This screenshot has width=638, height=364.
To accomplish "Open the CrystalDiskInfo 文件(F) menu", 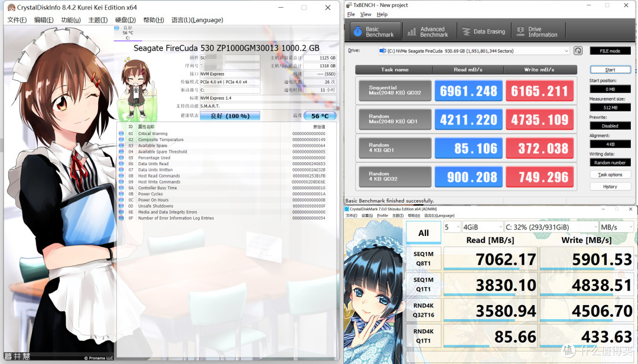I will (17, 20).
